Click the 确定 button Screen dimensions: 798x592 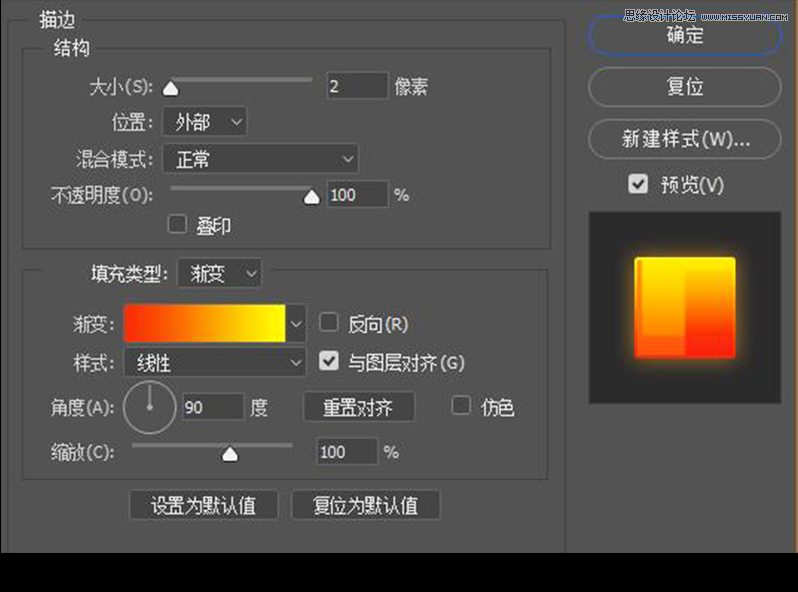coord(685,35)
